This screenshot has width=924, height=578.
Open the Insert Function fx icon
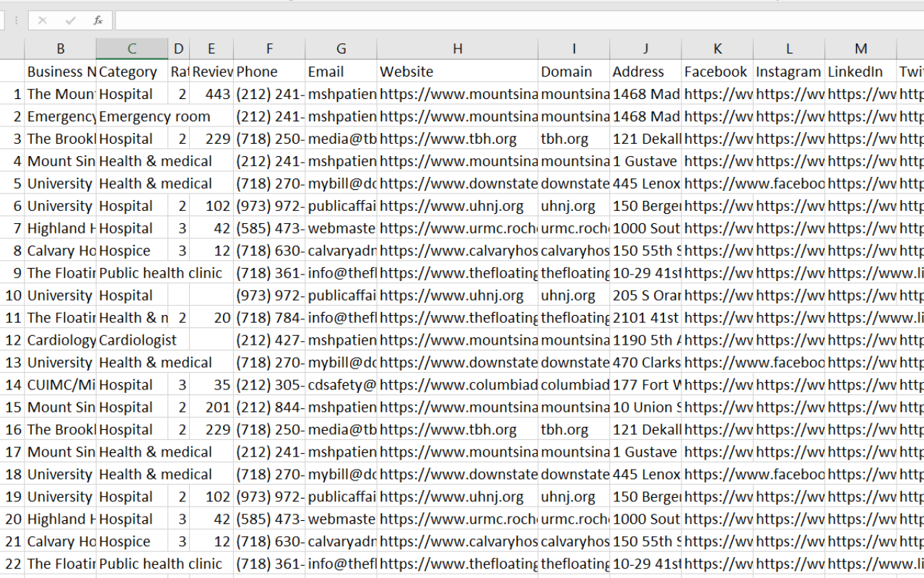[97, 20]
